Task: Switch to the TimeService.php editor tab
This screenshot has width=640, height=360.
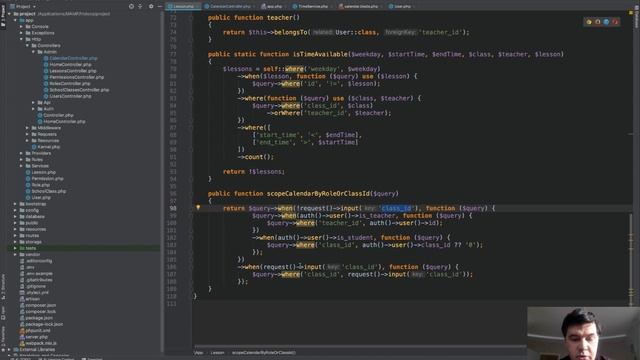Action: (312, 6)
